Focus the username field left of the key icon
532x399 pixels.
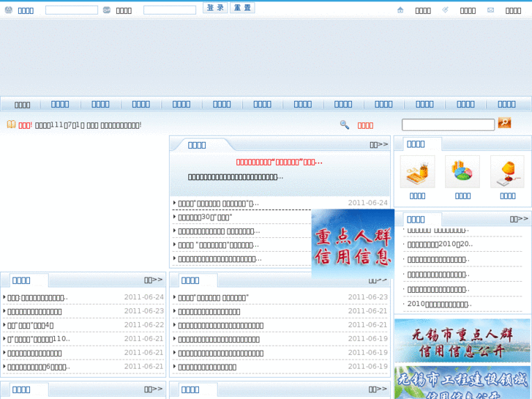pyautogui.click(x=72, y=10)
